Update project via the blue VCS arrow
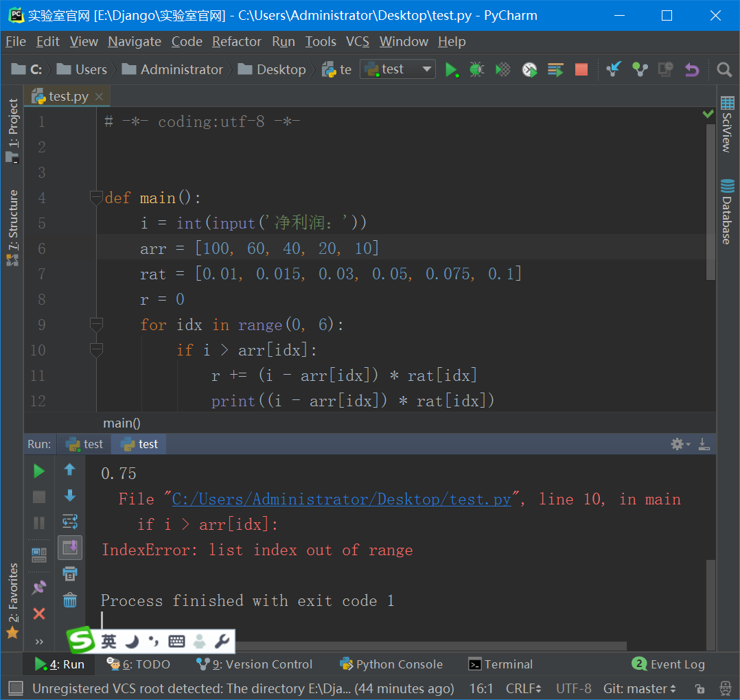 (614, 70)
